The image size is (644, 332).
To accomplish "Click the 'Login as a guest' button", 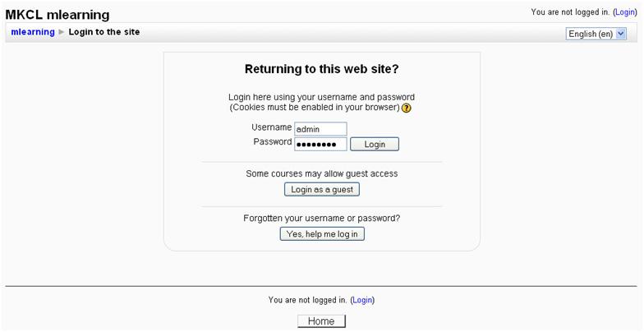I will coord(322,190).
